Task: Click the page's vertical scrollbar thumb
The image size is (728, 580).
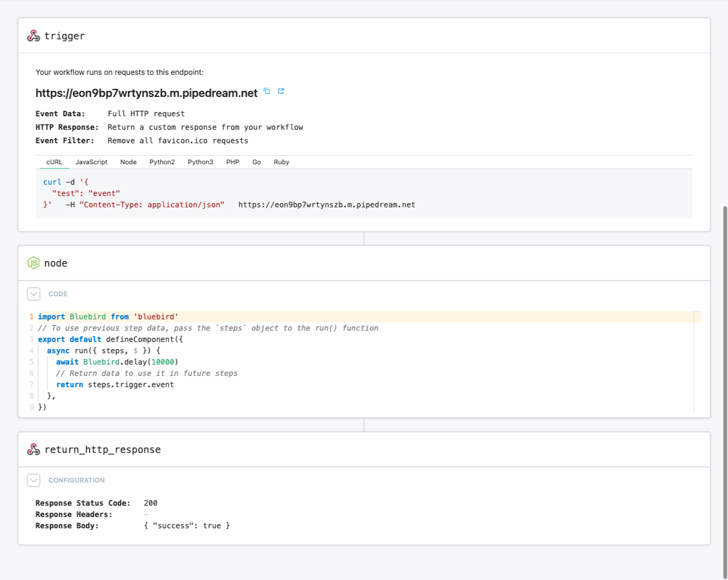Action: pyautogui.click(x=725, y=392)
